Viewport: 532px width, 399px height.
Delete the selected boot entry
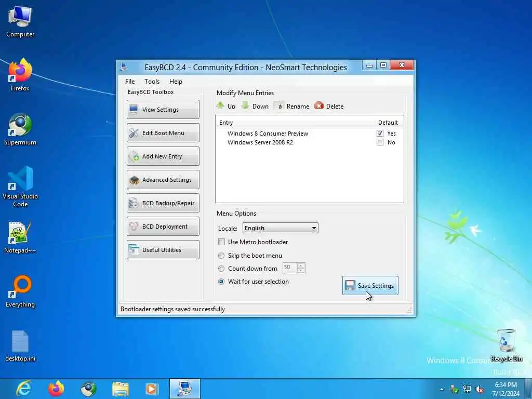pos(329,106)
